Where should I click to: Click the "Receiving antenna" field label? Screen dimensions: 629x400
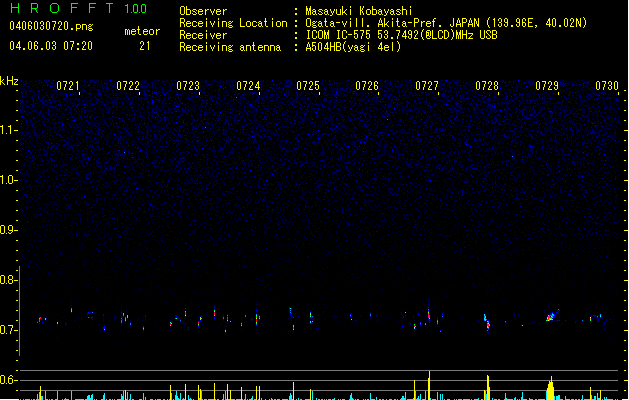(230, 47)
